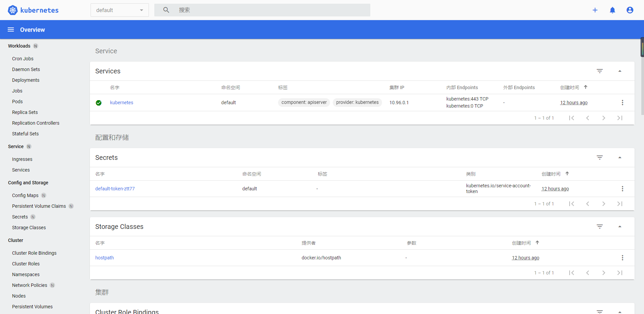Open actions menu for kubernetes service row

(x=623, y=103)
